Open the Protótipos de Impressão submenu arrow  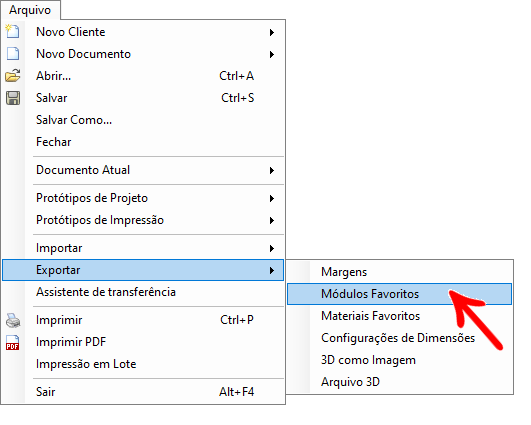pos(272,220)
